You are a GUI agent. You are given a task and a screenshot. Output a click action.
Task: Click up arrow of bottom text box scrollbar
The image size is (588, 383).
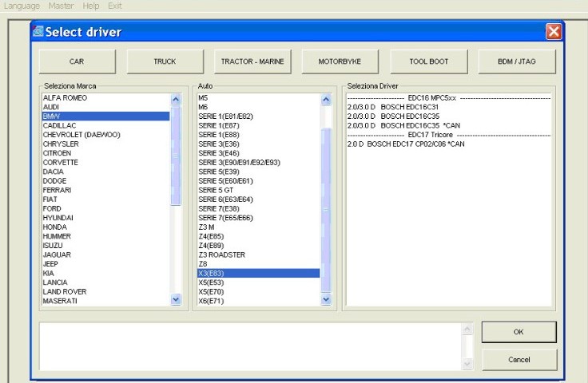click(467, 329)
